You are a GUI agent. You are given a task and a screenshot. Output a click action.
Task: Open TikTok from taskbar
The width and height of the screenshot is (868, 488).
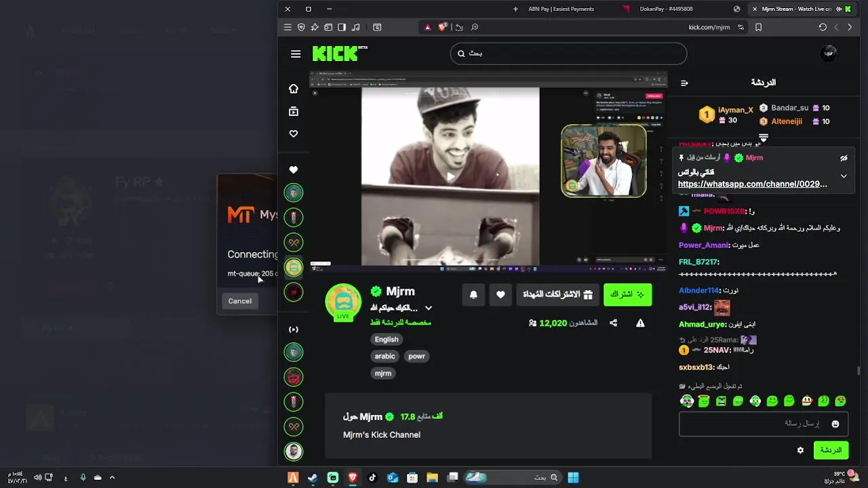coord(372,478)
